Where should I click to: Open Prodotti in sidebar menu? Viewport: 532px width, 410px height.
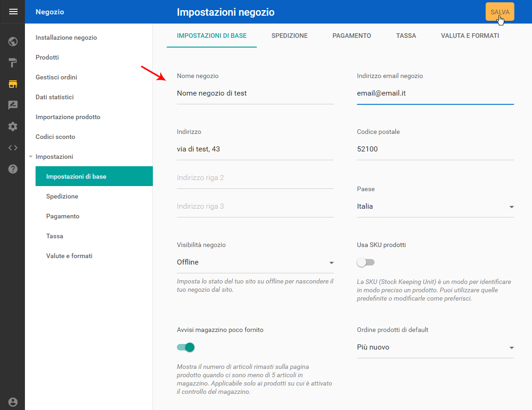coord(47,57)
